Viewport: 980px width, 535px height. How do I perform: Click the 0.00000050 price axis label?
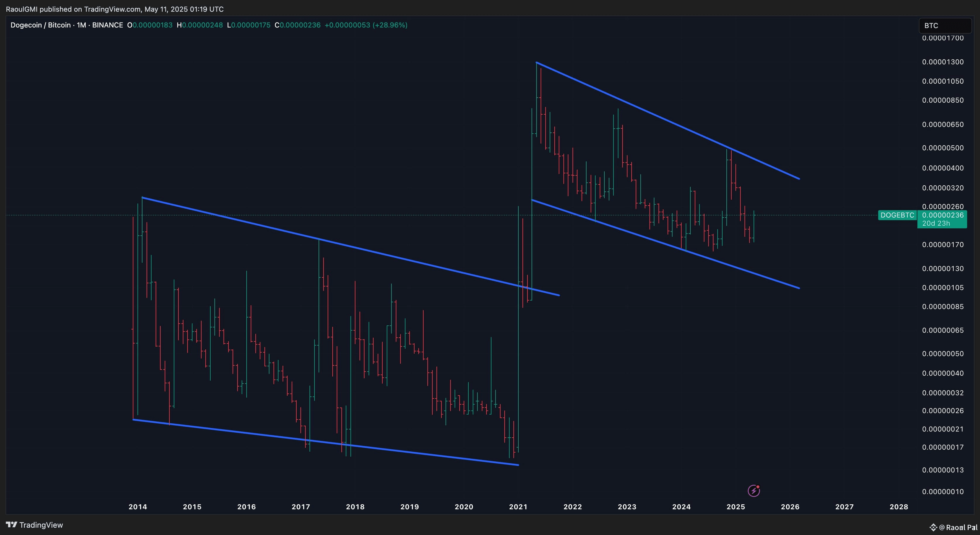click(943, 354)
